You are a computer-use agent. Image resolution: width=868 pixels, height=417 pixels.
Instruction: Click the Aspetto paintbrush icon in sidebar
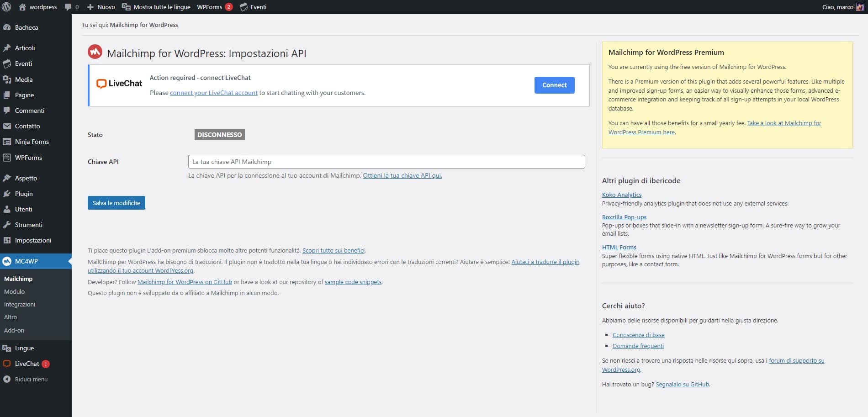[7, 178]
